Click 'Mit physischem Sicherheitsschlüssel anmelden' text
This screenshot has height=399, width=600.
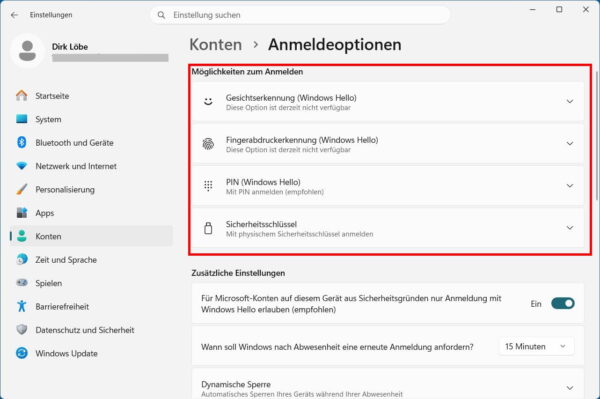pos(299,234)
